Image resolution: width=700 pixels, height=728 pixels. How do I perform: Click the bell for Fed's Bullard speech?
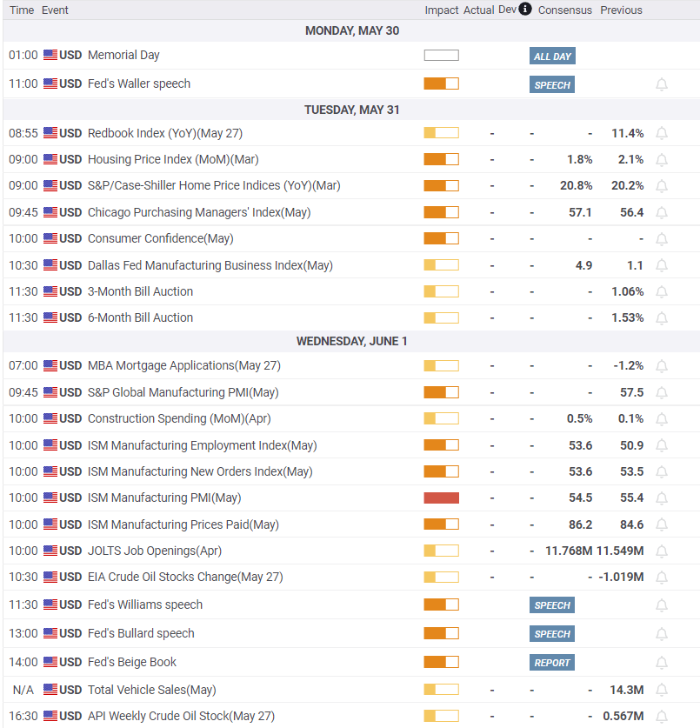pos(662,634)
